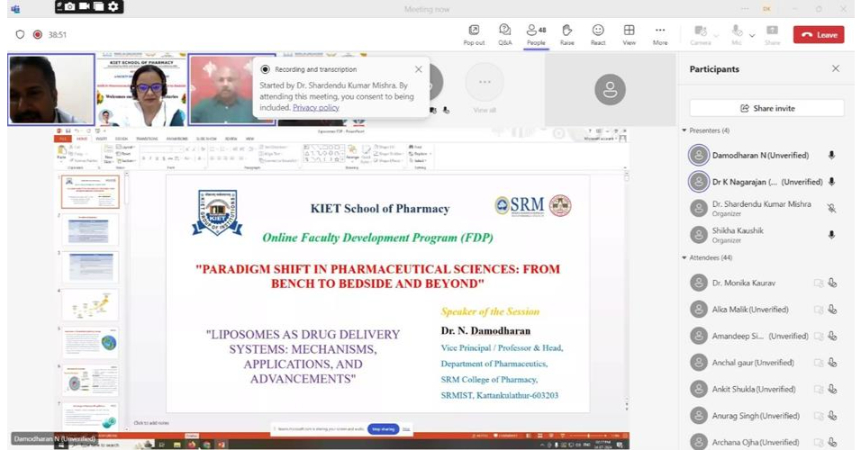Open the More actions menu
The width and height of the screenshot is (861, 450).
click(x=660, y=35)
